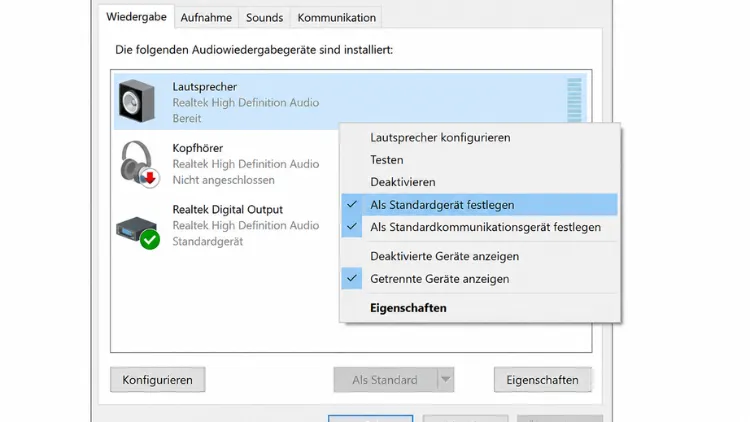Select Als Standardgerät festlegen
Image resolution: width=750 pixels, height=422 pixels.
(x=480, y=205)
